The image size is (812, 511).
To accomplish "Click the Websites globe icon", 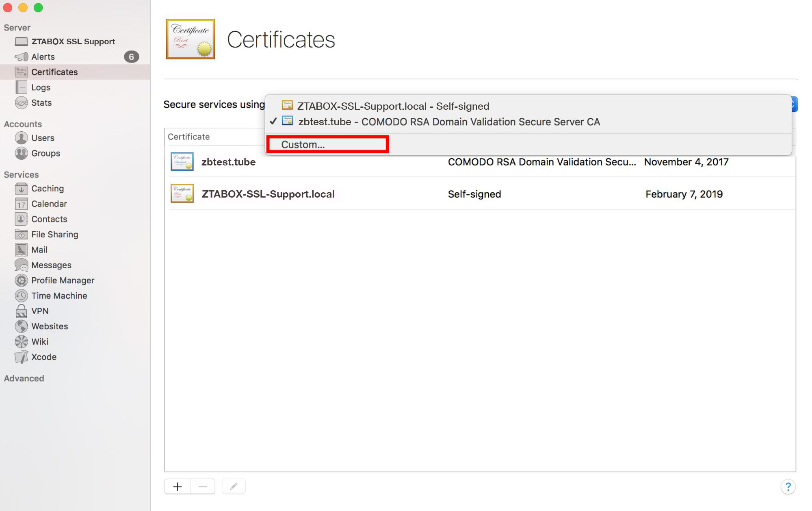I will point(21,326).
